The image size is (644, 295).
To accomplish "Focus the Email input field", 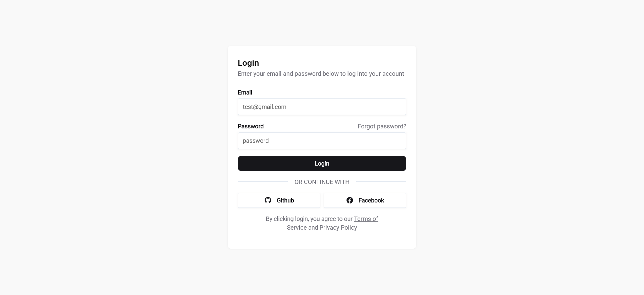I will pyautogui.click(x=322, y=107).
